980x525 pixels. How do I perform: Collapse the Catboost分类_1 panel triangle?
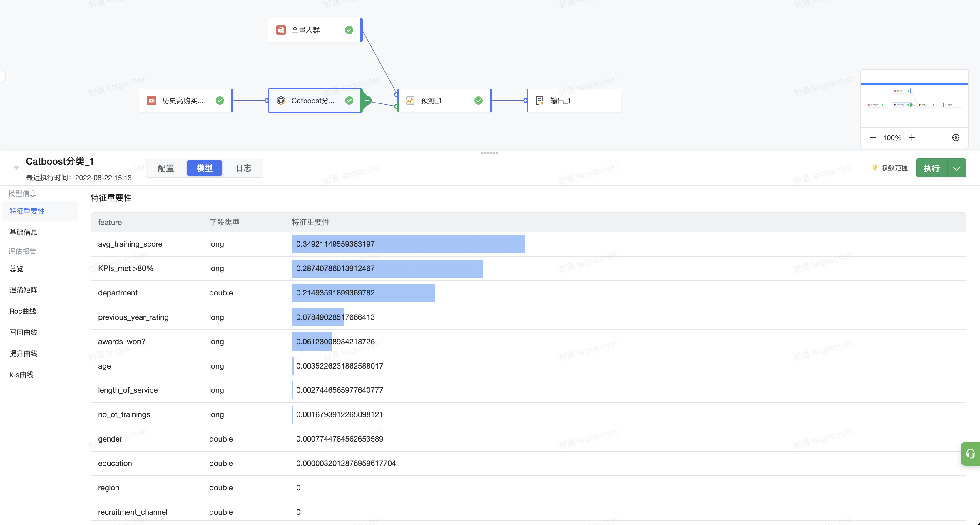tap(16, 168)
